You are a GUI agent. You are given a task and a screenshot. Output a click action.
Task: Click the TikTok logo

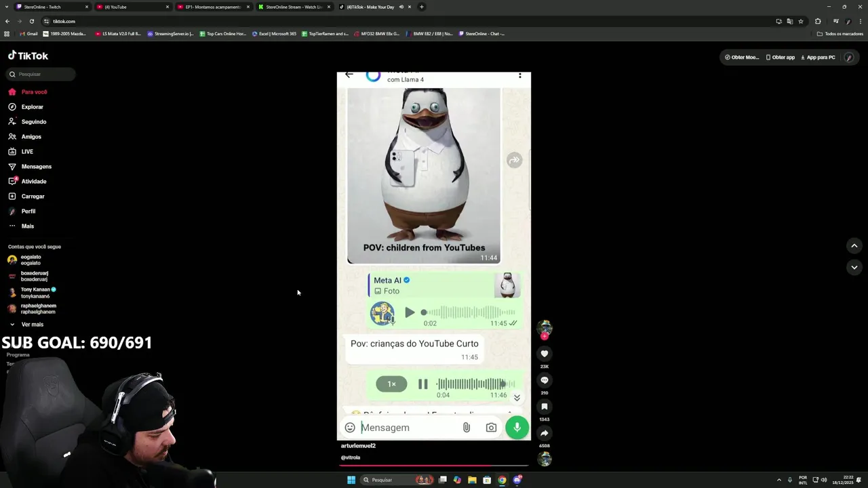(x=28, y=56)
